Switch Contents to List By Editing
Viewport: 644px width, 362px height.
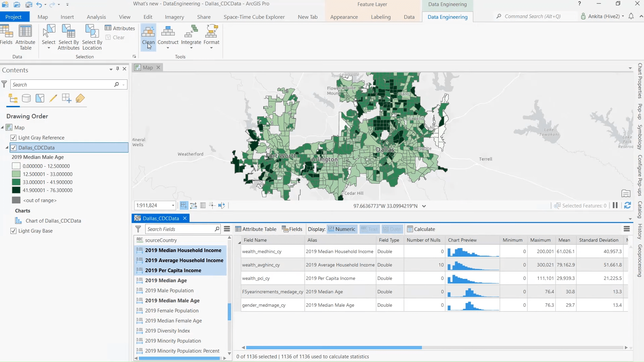pos(53,99)
